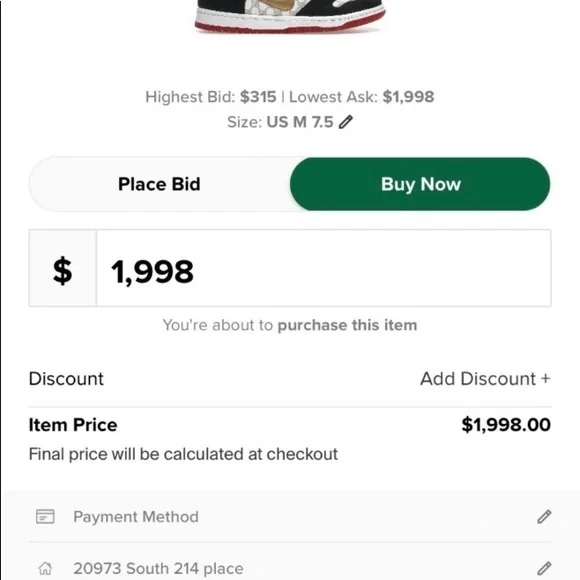Open the Payment Method row
The width and height of the screenshot is (580, 580).
[290, 517]
